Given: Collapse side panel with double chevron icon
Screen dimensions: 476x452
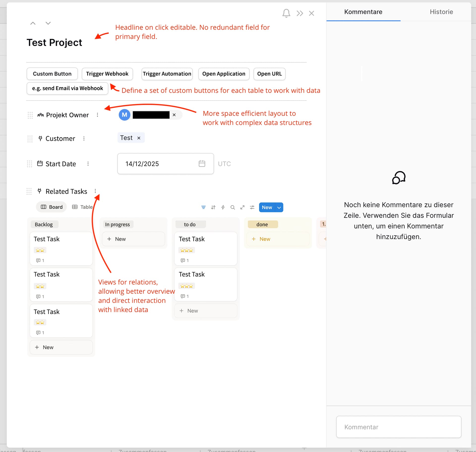Looking at the screenshot, I should (300, 13).
